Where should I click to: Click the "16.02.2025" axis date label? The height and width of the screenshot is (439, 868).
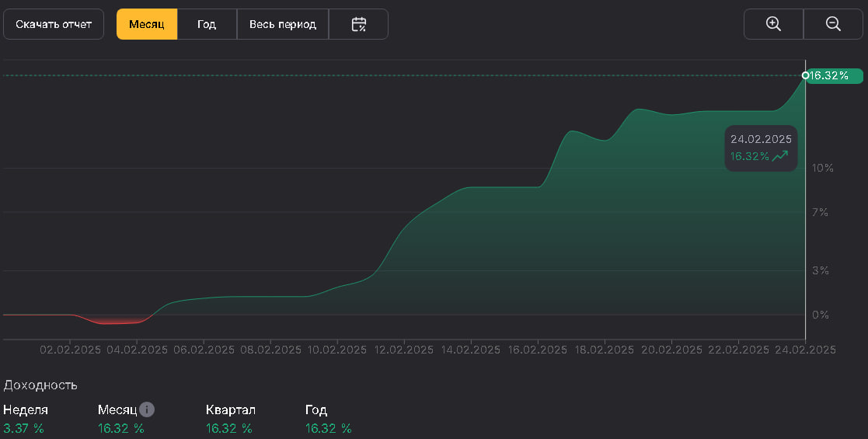(x=538, y=350)
